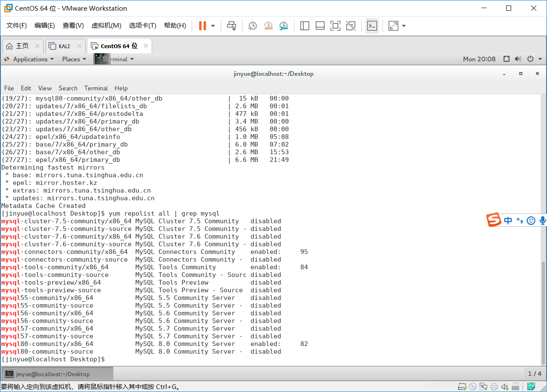The height and width of the screenshot is (392, 547).
Task: Click the terminal command prompt line
Action: tap(53, 359)
